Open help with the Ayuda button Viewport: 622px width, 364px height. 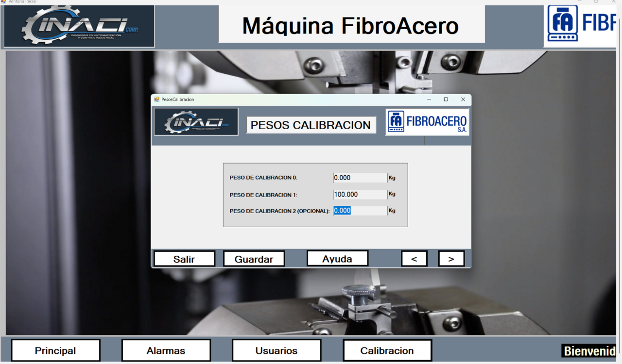[337, 258]
